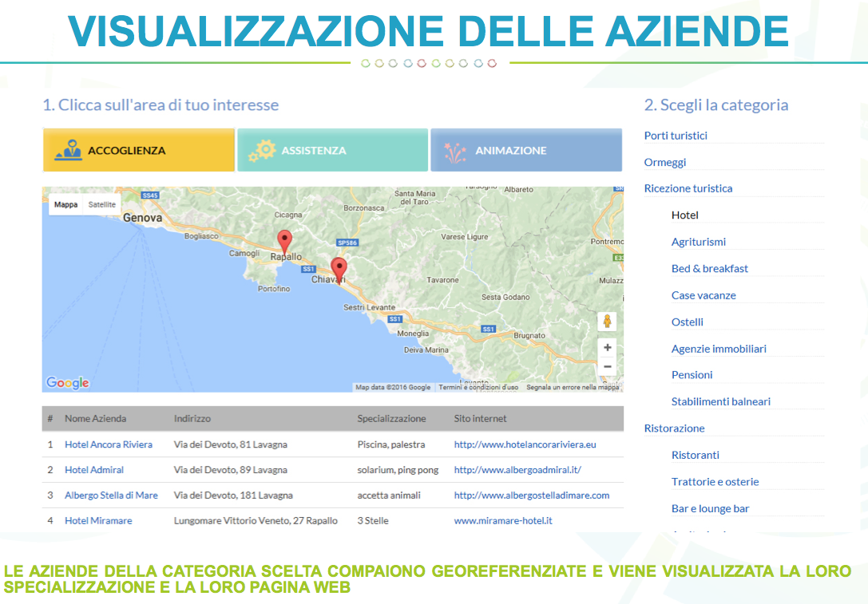Open the Ricezione turistica category

688,188
